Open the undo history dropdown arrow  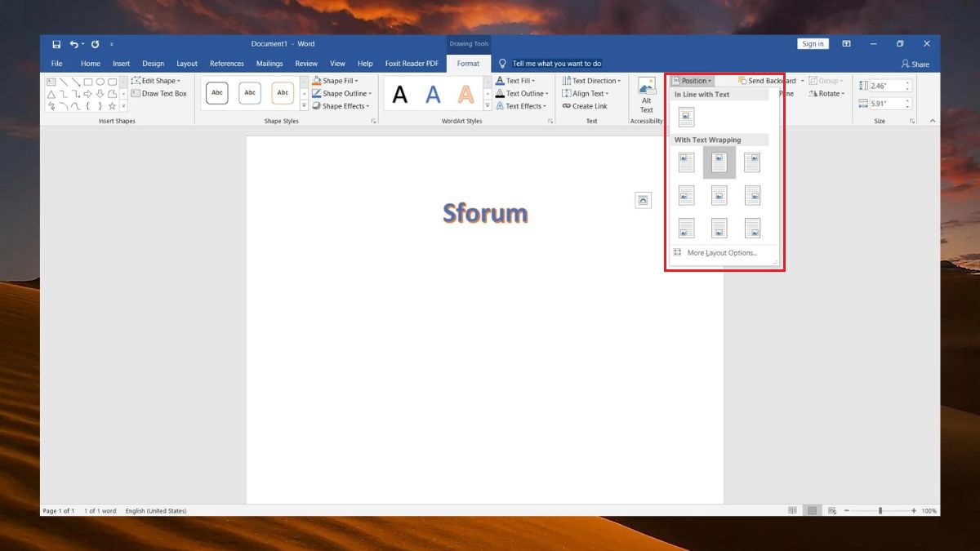(82, 44)
